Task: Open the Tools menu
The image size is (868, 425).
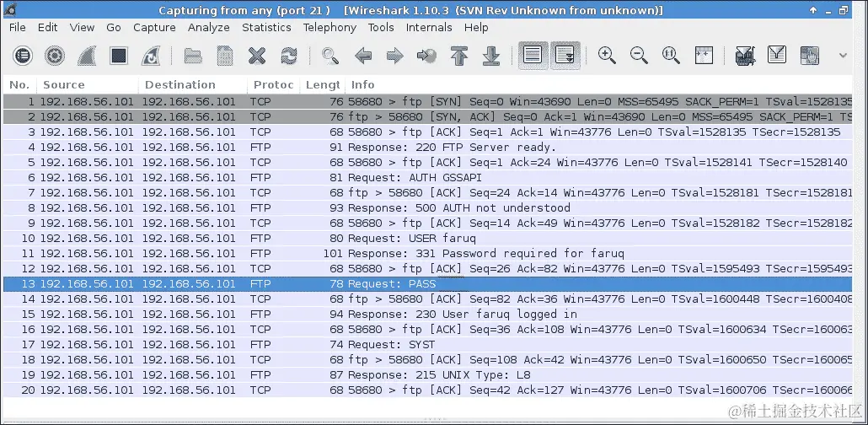Action: 381,27
